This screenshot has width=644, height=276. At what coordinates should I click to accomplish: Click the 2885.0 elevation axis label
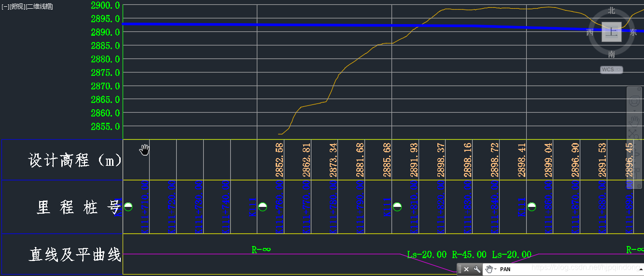click(105, 46)
